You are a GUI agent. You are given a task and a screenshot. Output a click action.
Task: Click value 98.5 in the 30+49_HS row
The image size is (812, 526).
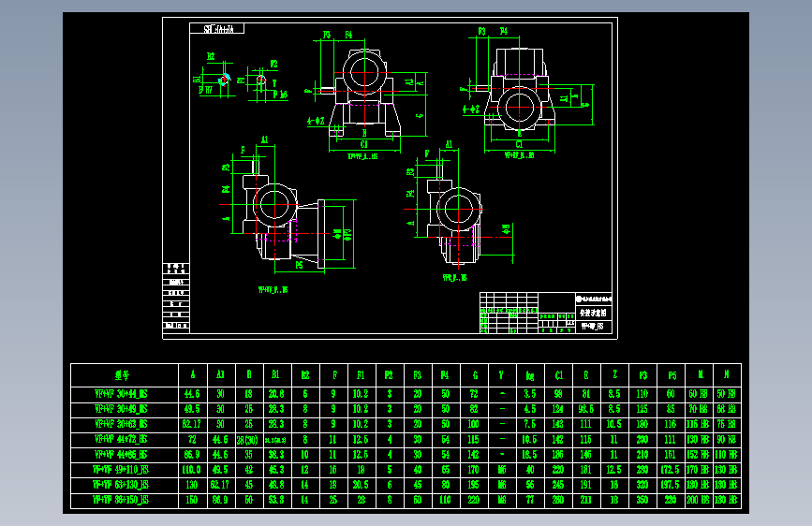point(586,409)
